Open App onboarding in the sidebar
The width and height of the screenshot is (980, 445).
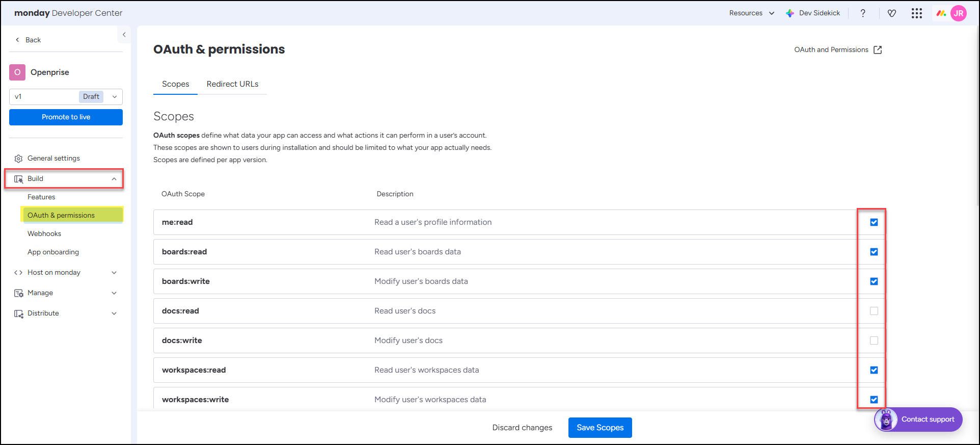point(53,252)
